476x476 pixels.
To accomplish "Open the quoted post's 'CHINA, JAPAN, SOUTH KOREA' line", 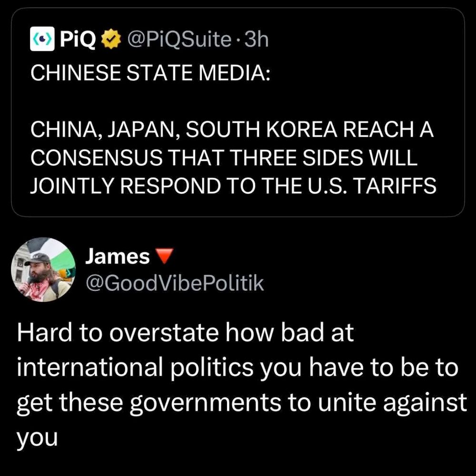I will [232, 129].
